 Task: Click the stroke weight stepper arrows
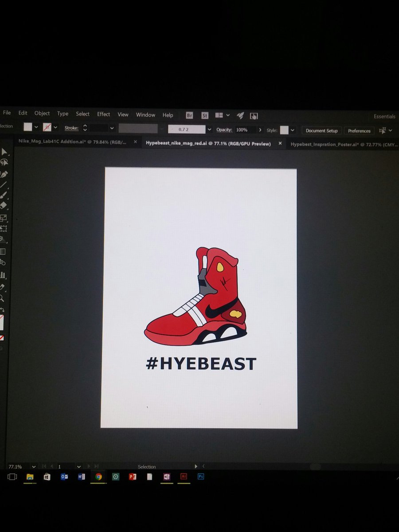(x=85, y=128)
